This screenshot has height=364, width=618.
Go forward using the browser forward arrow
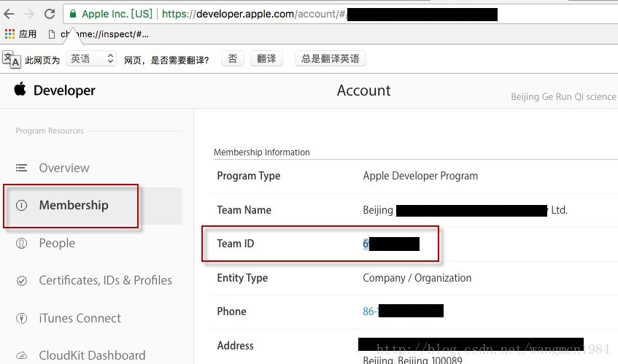click(29, 14)
